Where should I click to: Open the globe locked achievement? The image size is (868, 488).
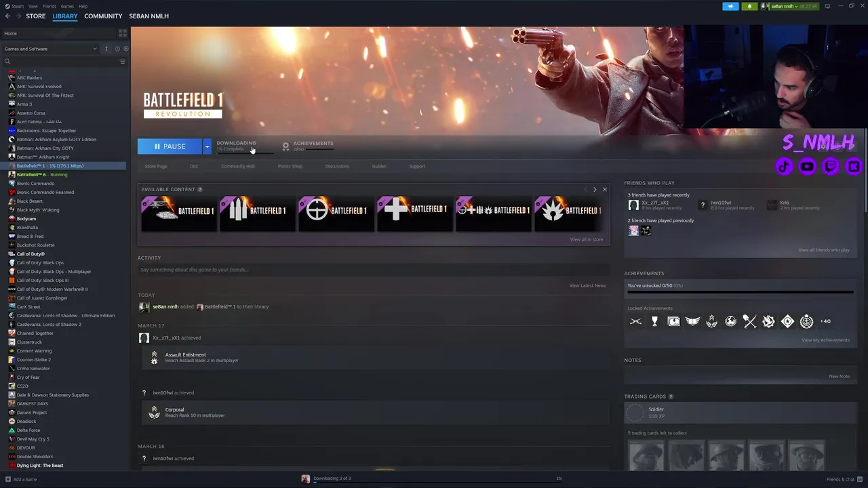pyautogui.click(x=730, y=321)
